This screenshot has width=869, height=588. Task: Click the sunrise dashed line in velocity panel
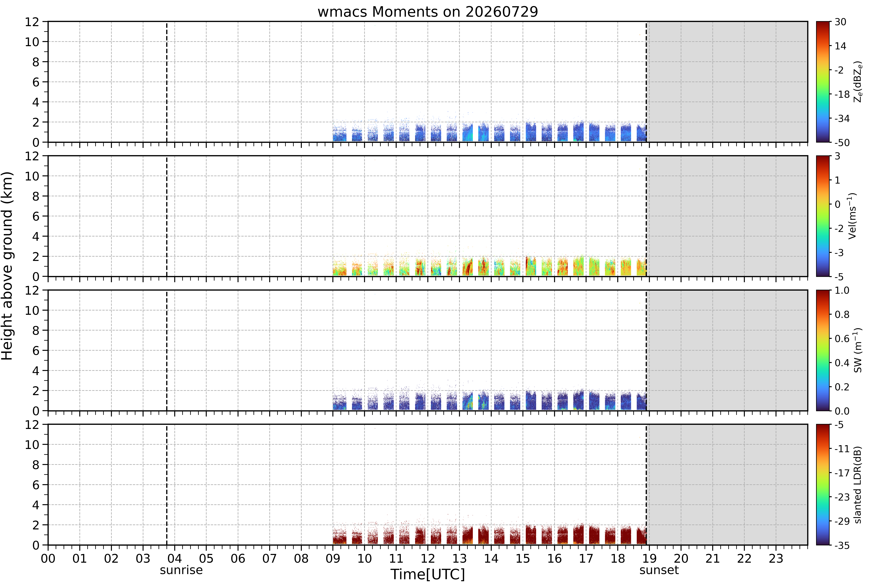(x=167, y=216)
